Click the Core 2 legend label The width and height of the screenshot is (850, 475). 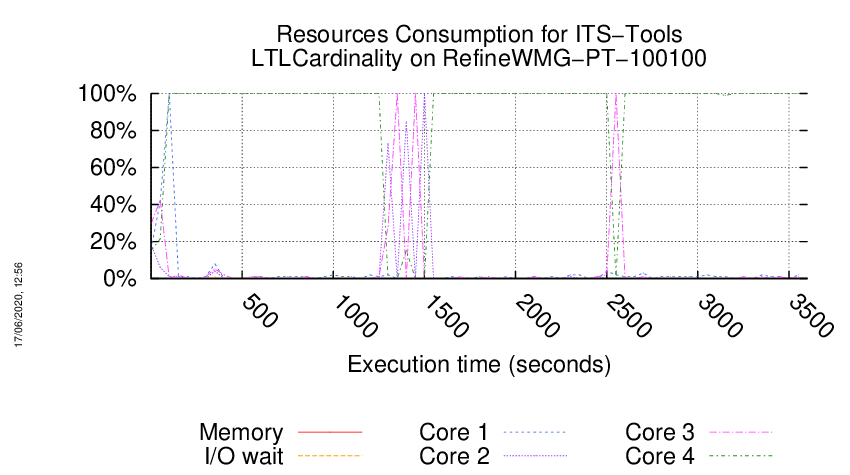pos(454,456)
